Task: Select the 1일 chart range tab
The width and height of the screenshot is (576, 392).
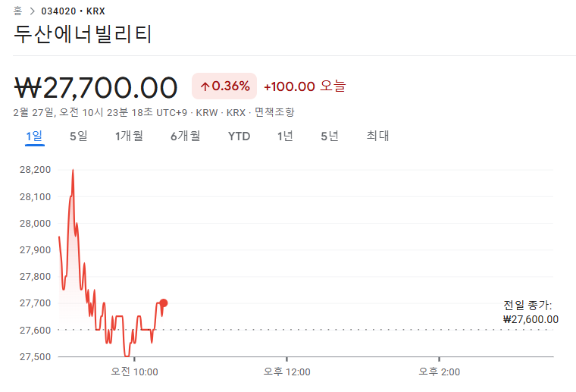Action: 34,136
